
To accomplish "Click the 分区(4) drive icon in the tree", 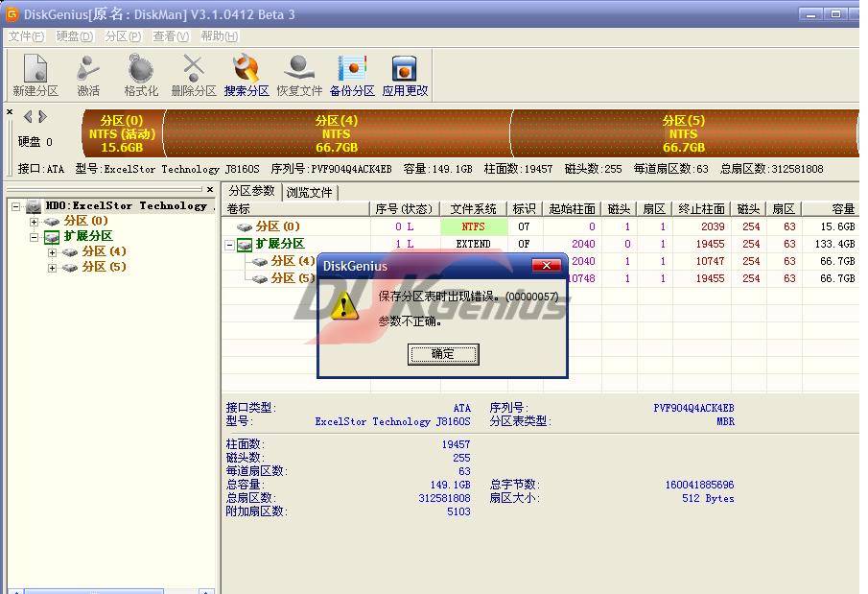I will click(x=70, y=252).
